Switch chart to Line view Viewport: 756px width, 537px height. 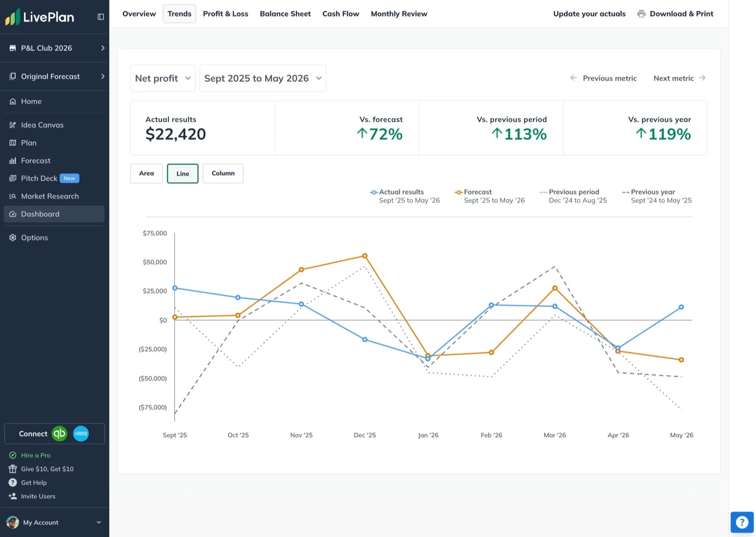click(182, 174)
